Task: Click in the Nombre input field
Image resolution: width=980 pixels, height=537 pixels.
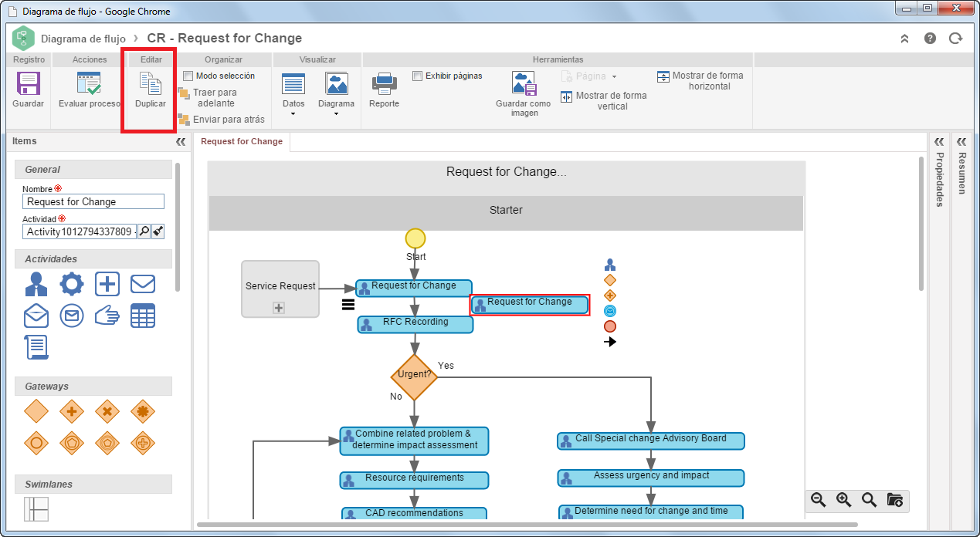Action: (93, 201)
